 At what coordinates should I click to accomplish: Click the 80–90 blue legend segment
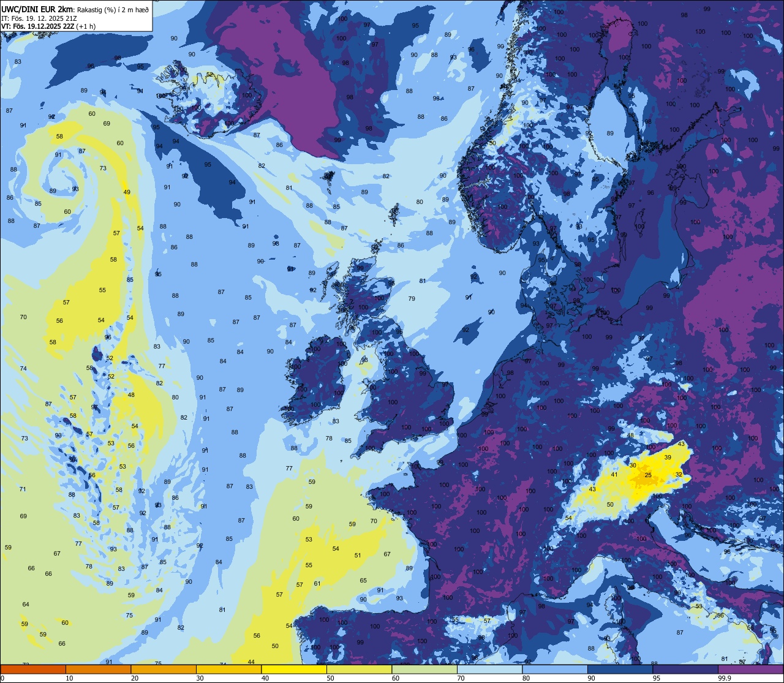pyautogui.click(x=555, y=669)
